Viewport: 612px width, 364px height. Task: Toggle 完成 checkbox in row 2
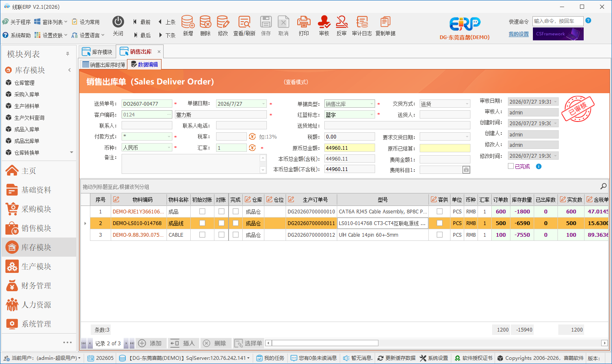pyautogui.click(x=236, y=223)
